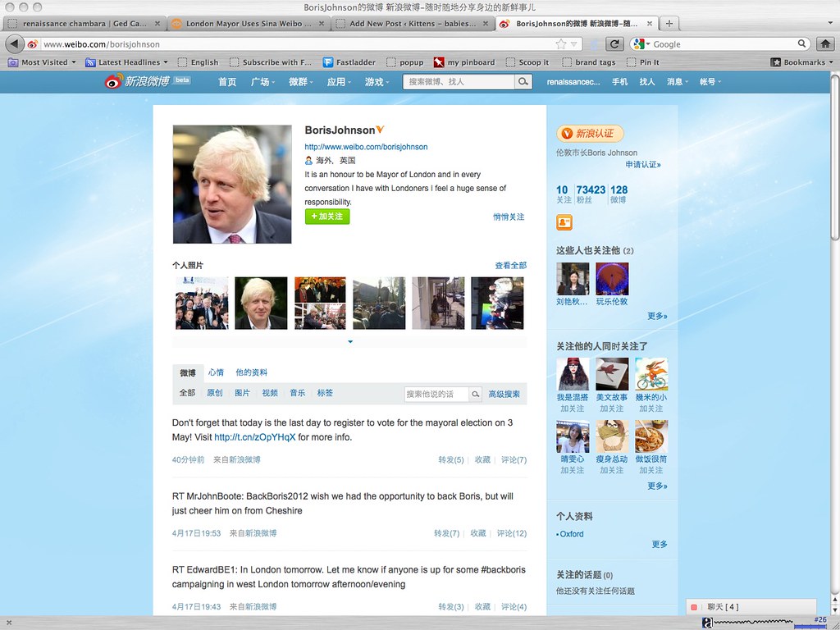Image resolution: width=840 pixels, height=630 pixels.
Task: Open 高级搜索 advanced search
Action: tap(504, 394)
